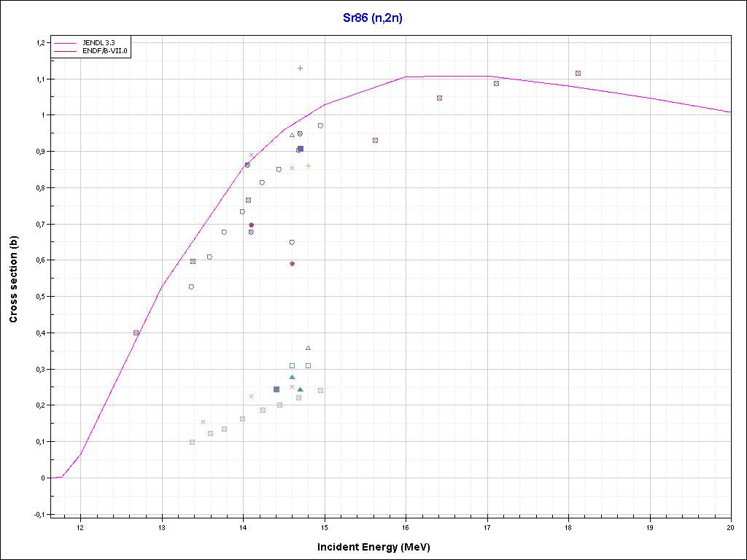Select the crossed square point at 18.1 MeV
Viewport: 747px width, 560px height.
[x=578, y=74]
